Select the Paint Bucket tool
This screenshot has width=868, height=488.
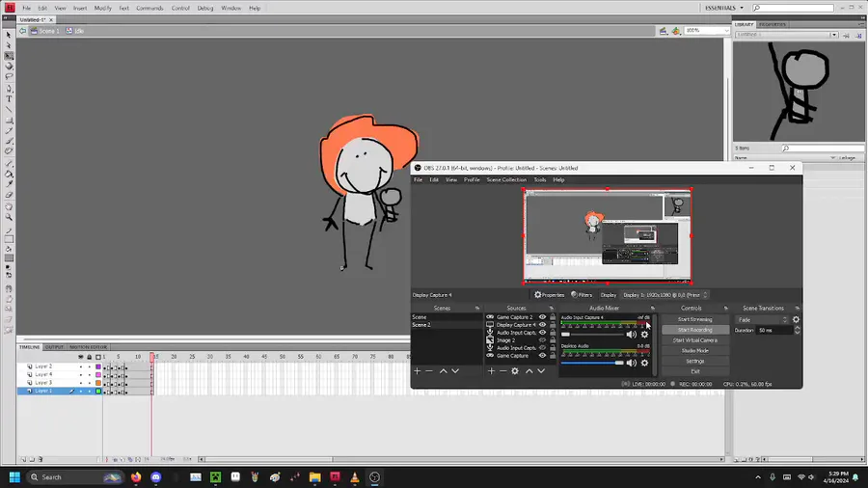click(x=9, y=174)
